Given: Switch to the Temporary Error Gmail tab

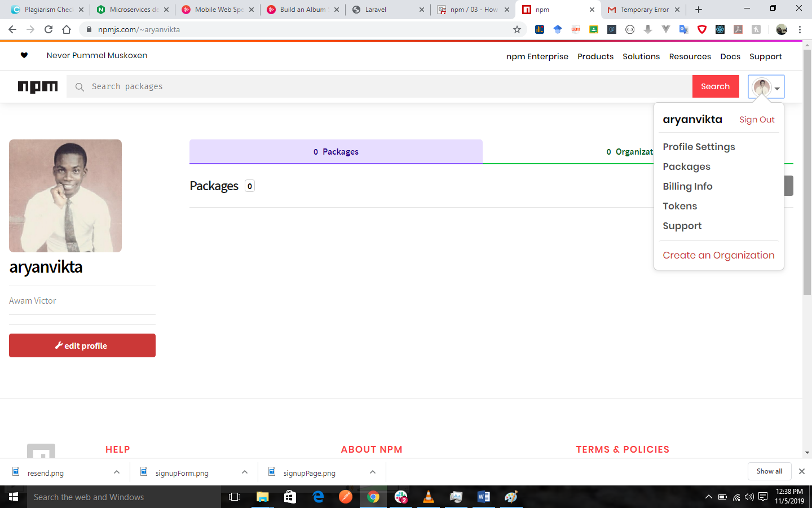Looking at the screenshot, I should click(643, 10).
